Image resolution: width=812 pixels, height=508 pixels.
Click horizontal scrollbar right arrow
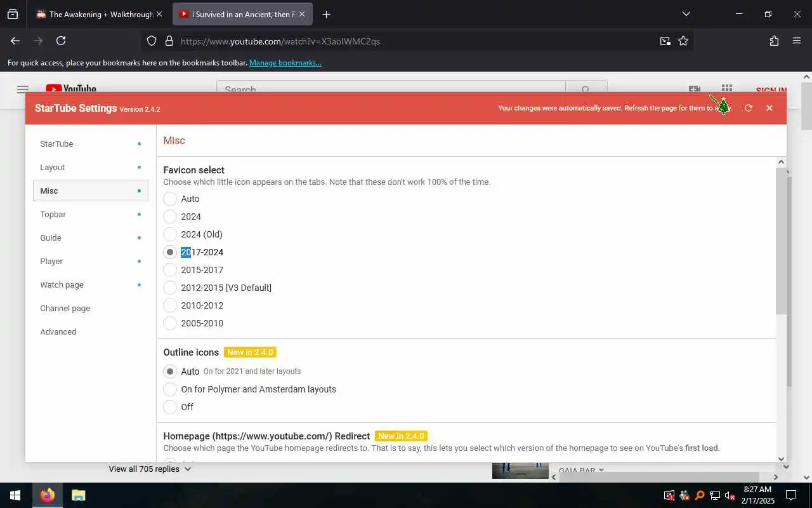775,477
